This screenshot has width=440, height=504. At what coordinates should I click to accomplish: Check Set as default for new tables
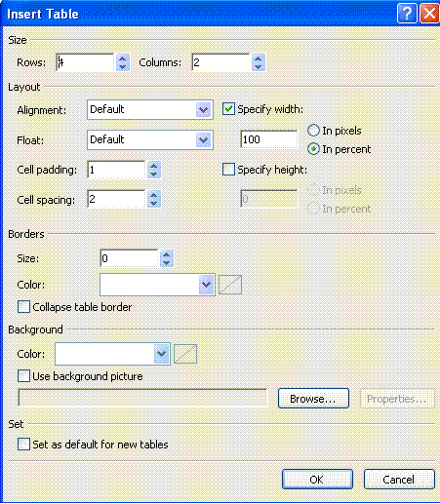23,445
